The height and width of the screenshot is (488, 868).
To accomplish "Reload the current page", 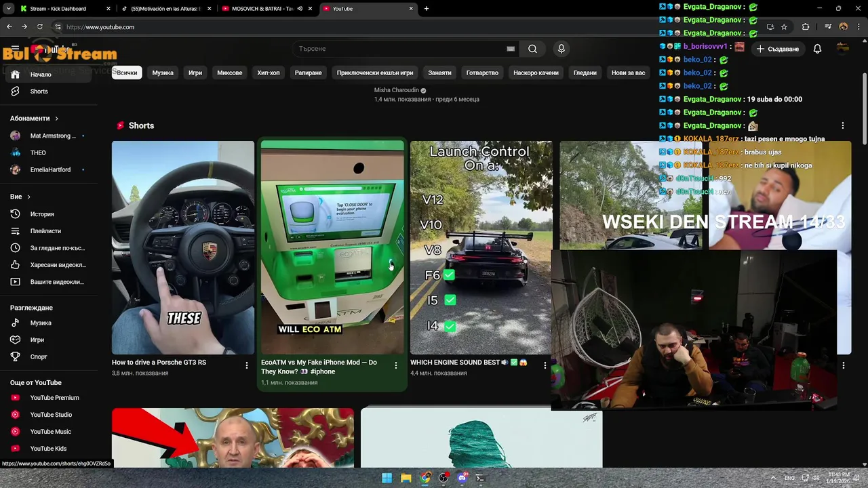I will click(x=40, y=27).
